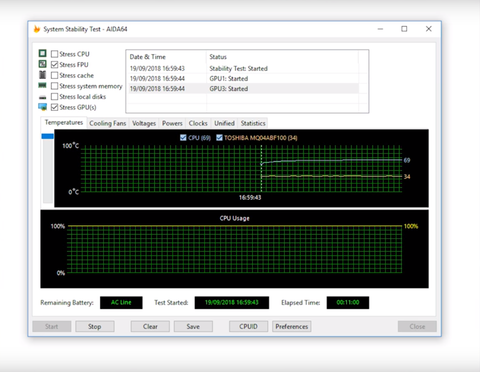Click the AC Line battery status field
The height and width of the screenshot is (372, 480).
(x=121, y=303)
